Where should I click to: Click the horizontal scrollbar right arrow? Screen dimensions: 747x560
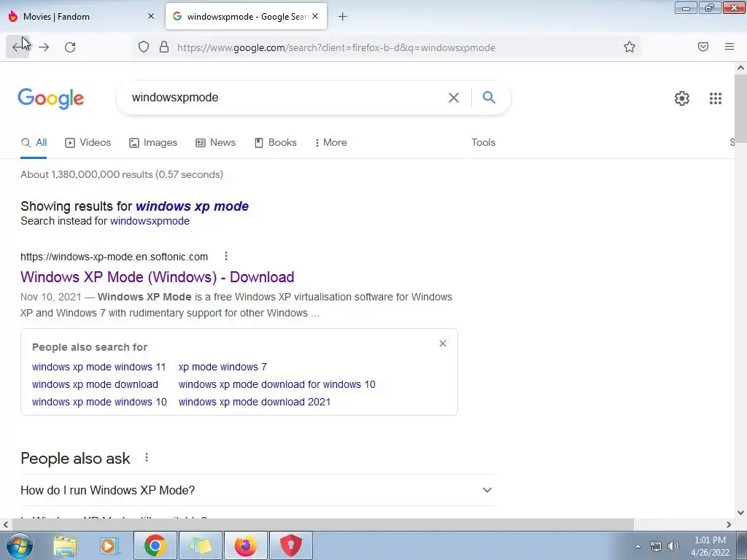click(729, 524)
